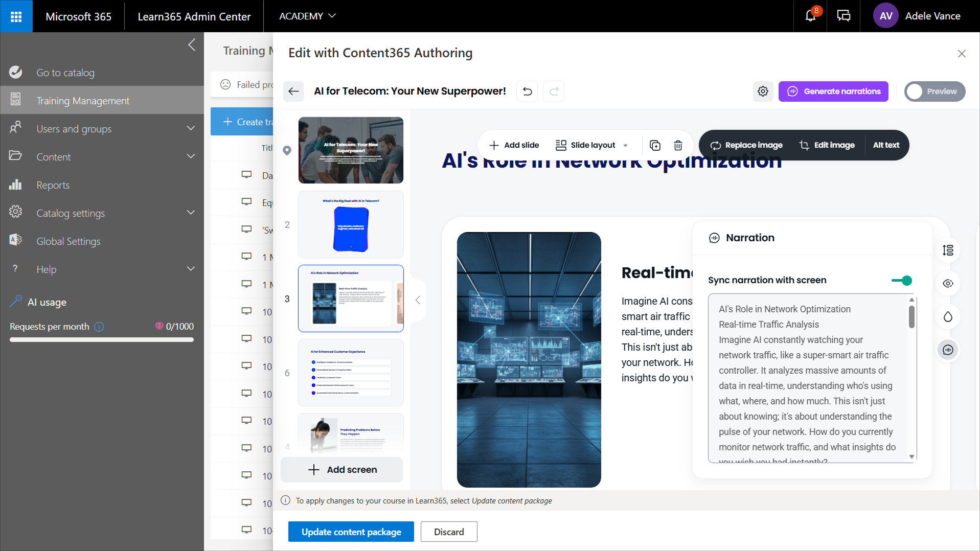Open authoring settings gear icon
Screen dimensions: 980x551
click(763, 91)
